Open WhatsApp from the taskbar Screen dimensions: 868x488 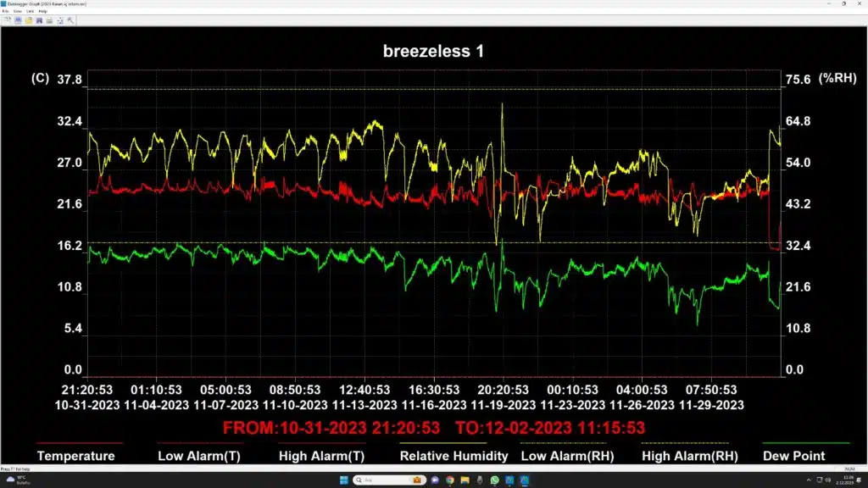point(494,480)
